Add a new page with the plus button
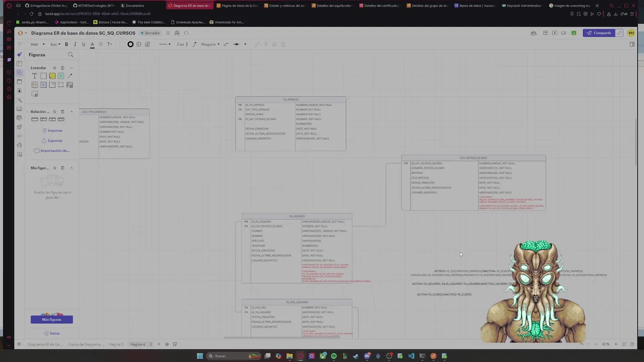Screen dimensions: 644x362 (x=158, y=344)
